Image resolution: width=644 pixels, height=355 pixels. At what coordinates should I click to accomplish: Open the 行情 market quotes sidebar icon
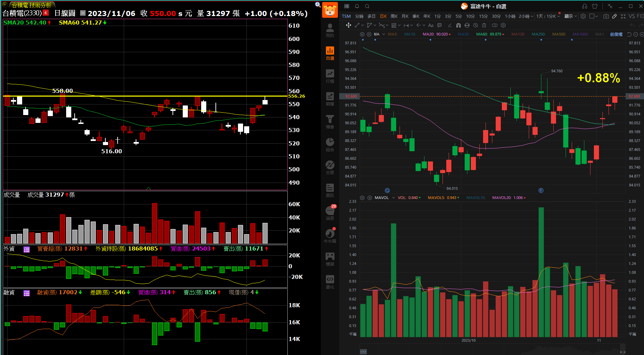(330, 76)
